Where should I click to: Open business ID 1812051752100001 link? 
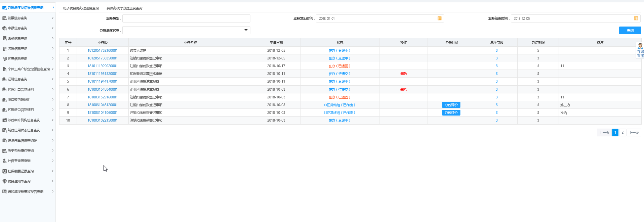[103, 51]
